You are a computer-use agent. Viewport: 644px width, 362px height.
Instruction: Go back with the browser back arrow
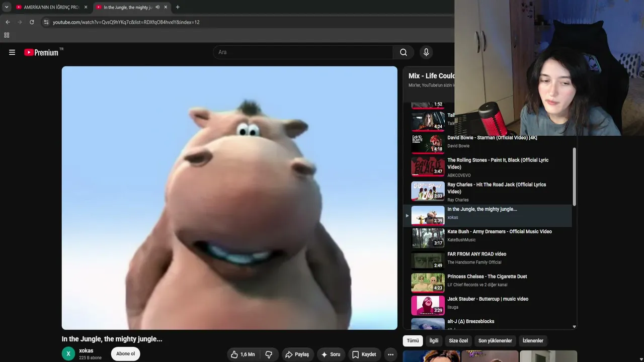click(x=8, y=22)
